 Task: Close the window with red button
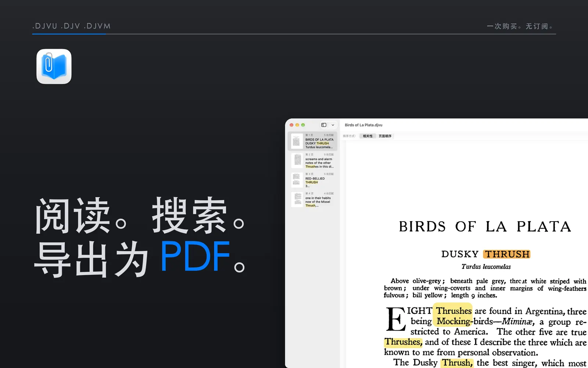[x=292, y=125]
